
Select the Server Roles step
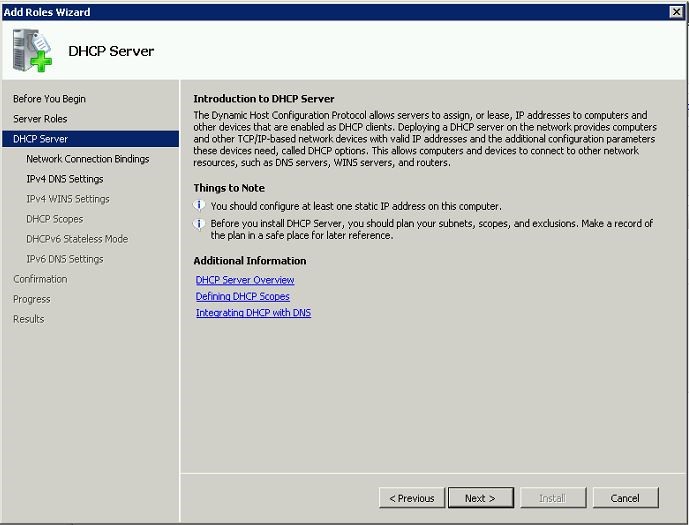tap(40, 119)
